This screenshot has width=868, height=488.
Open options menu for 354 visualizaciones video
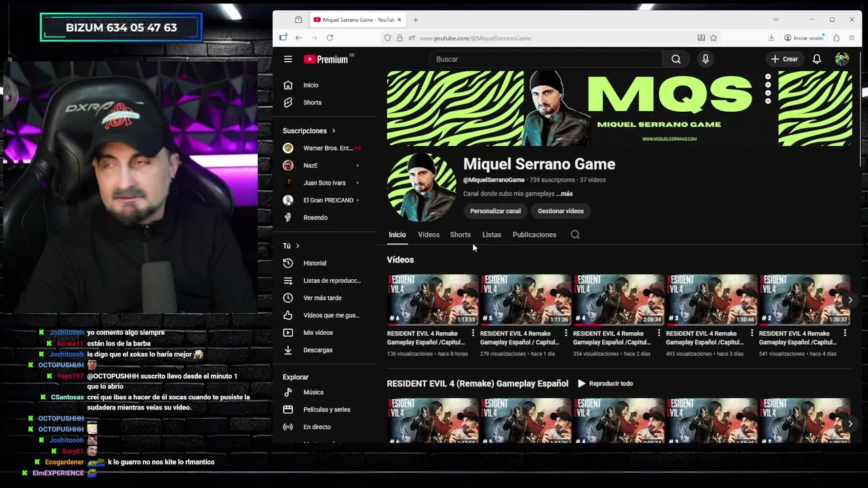pyautogui.click(x=658, y=333)
